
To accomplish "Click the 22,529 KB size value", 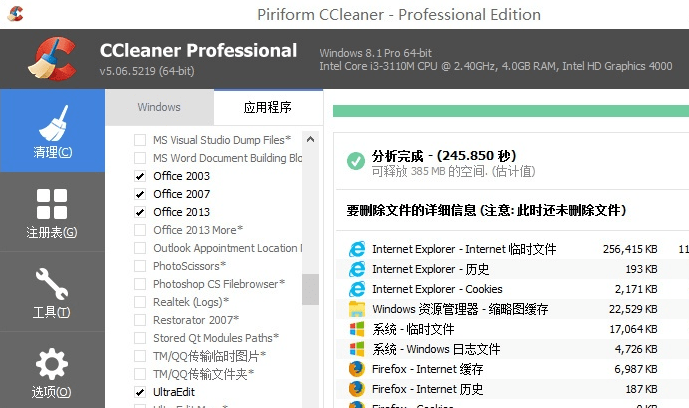I will click(x=633, y=309).
